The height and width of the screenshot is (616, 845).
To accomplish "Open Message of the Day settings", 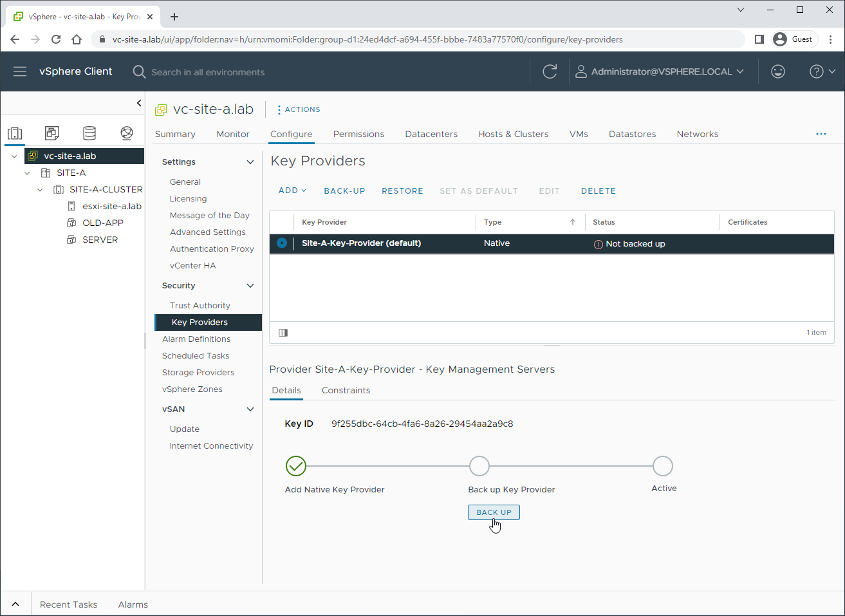I will (210, 215).
